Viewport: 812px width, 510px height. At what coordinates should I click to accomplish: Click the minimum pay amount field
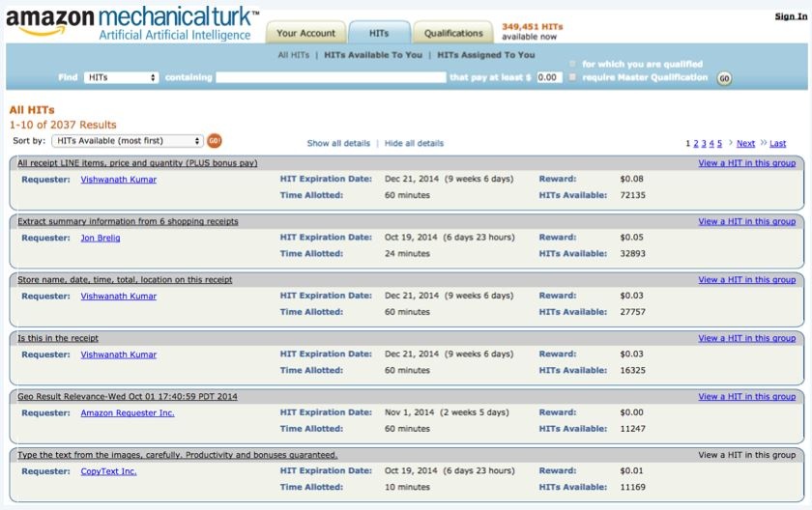[x=549, y=77]
